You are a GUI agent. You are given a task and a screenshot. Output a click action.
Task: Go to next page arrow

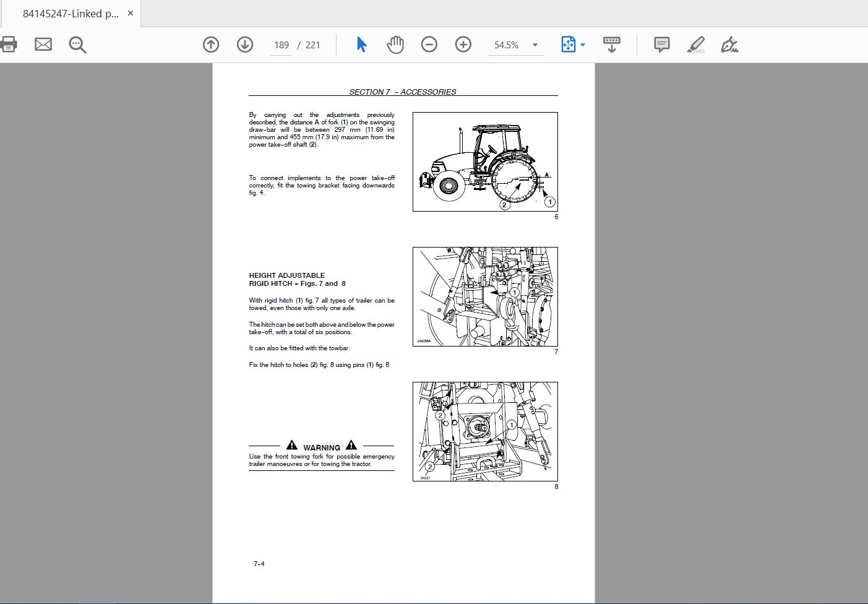tap(245, 45)
